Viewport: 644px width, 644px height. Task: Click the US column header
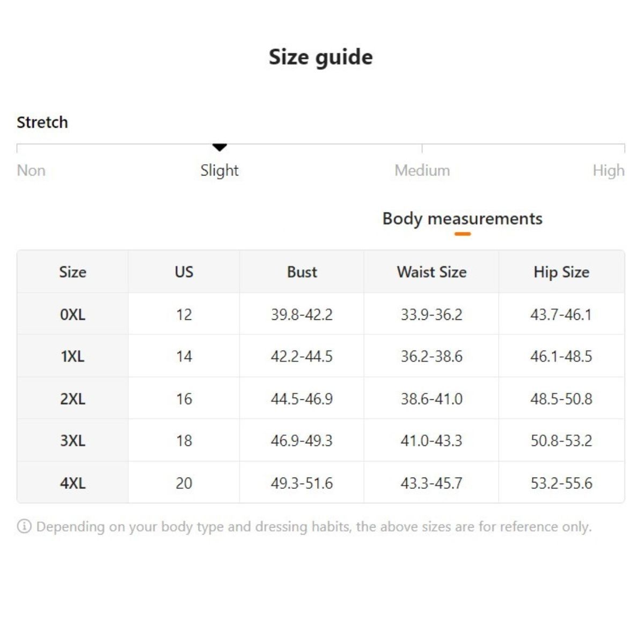click(x=184, y=272)
